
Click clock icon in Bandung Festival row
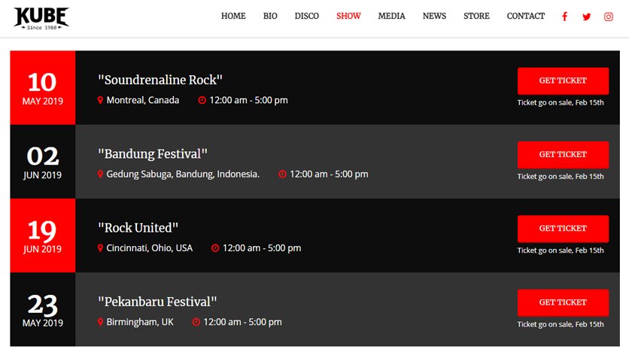[x=282, y=174]
